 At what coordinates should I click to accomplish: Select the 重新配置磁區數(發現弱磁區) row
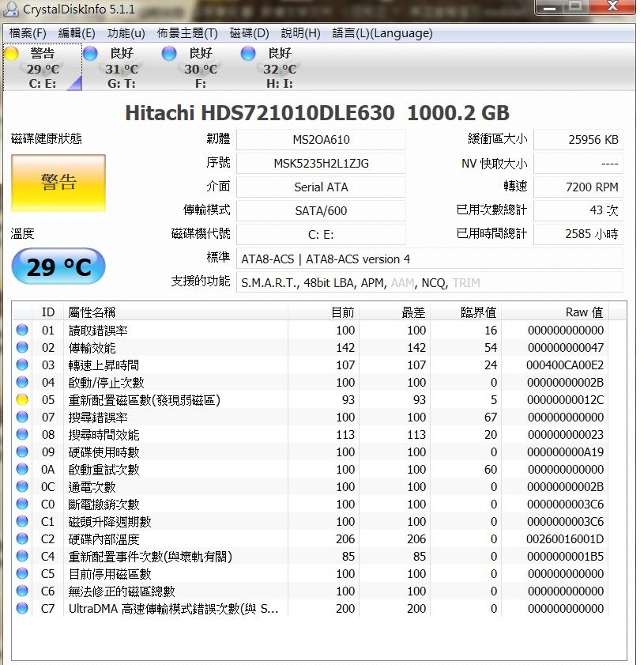tap(311, 399)
